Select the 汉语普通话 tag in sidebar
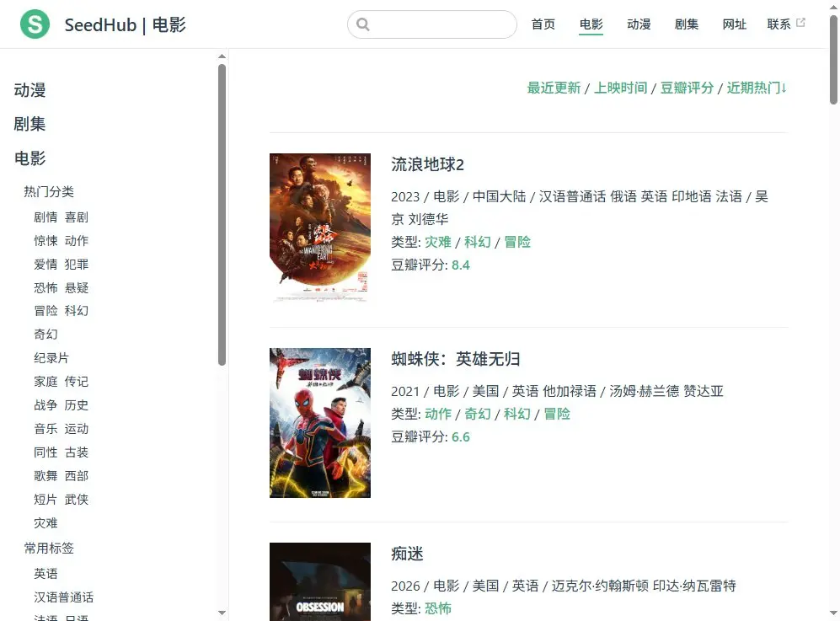The height and width of the screenshot is (621, 840). (x=64, y=597)
